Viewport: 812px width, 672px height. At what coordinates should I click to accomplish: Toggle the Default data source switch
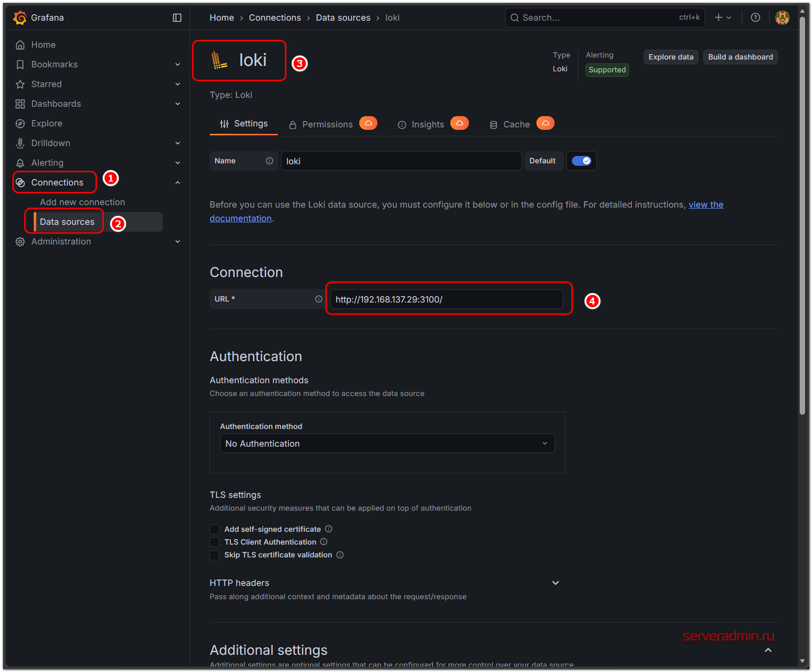(581, 161)
